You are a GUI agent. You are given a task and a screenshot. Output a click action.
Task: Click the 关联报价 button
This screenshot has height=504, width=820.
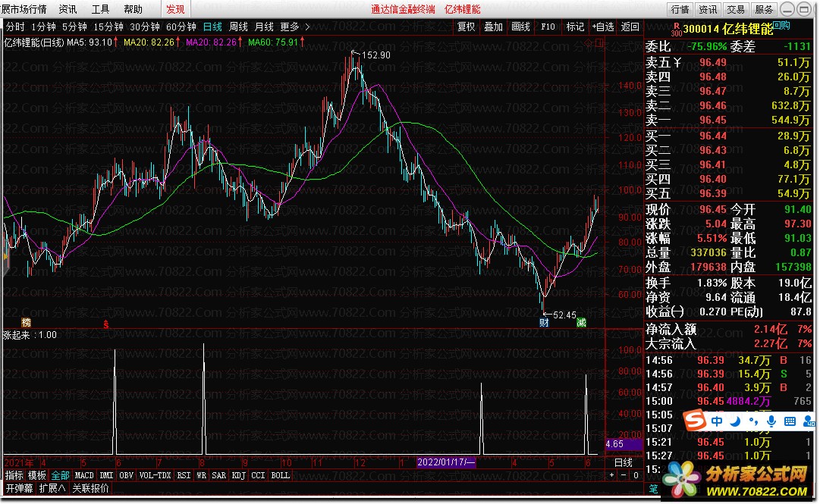click(90, 488)
